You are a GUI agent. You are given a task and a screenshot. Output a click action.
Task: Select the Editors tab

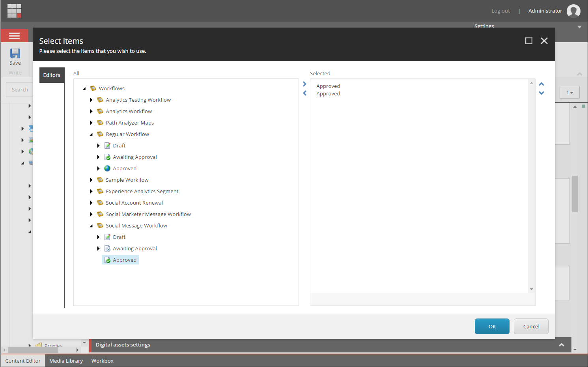[x=52, y=75]
